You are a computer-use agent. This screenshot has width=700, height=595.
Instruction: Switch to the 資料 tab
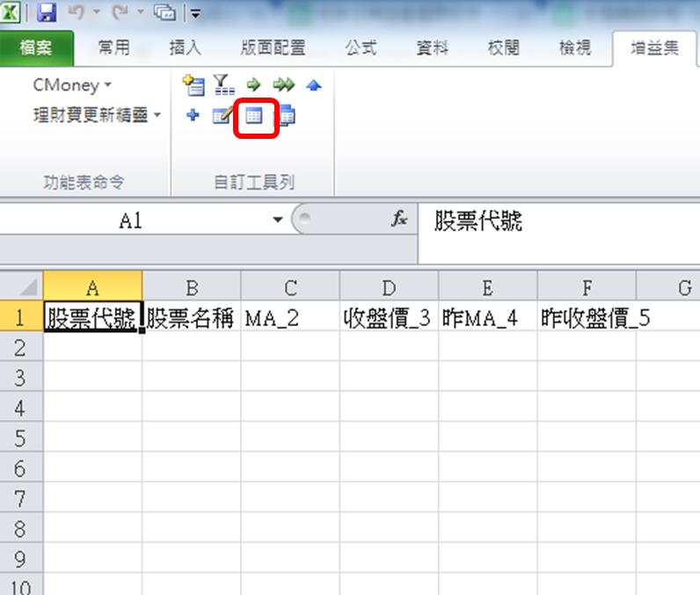point(432,47)
